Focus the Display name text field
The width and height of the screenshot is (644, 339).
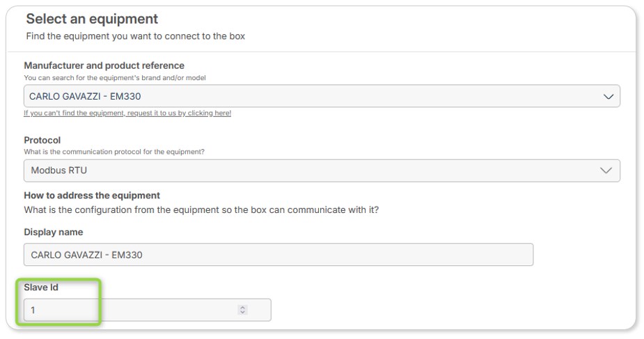(278, 255)
